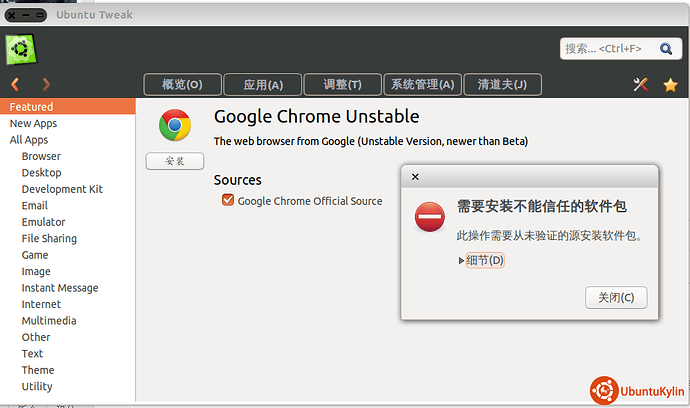Switch to the 应用(A) tab

click(x=263, y=85)
